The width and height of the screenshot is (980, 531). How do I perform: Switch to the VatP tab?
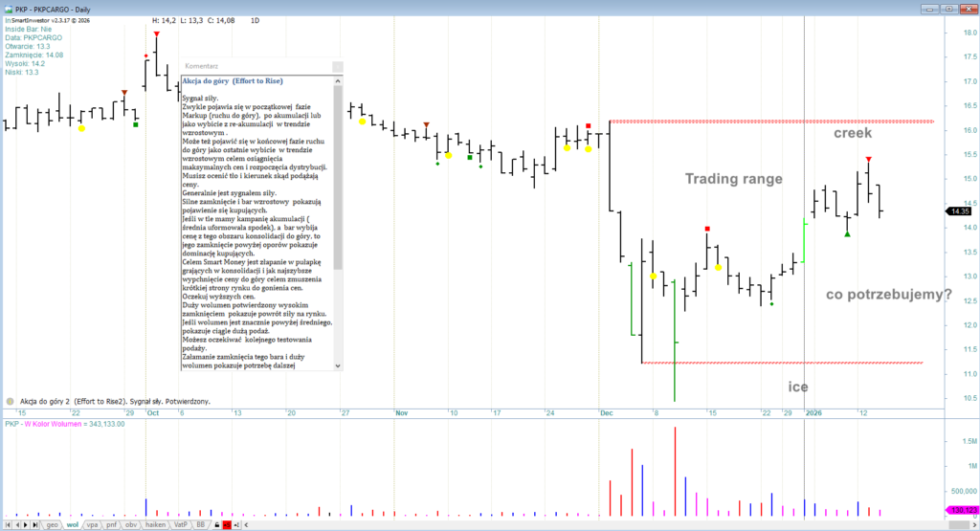tap(181, 524)
